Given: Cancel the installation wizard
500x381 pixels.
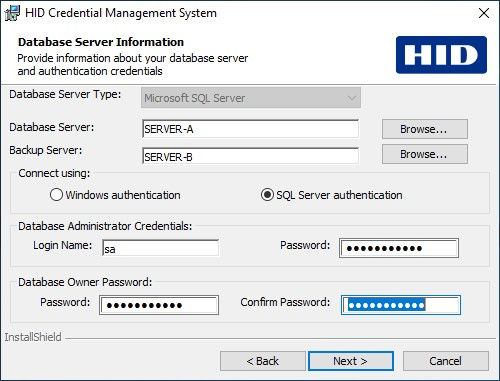Looking at the screenshot, I should tap(446, 361).
